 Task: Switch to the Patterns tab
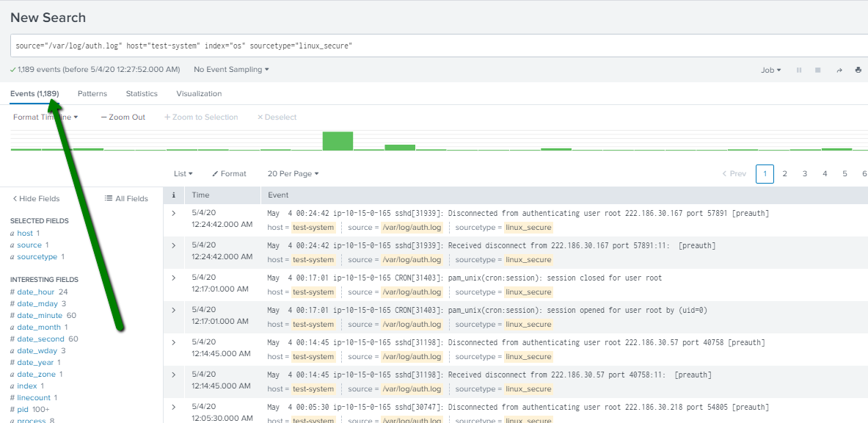coord(92,93)
